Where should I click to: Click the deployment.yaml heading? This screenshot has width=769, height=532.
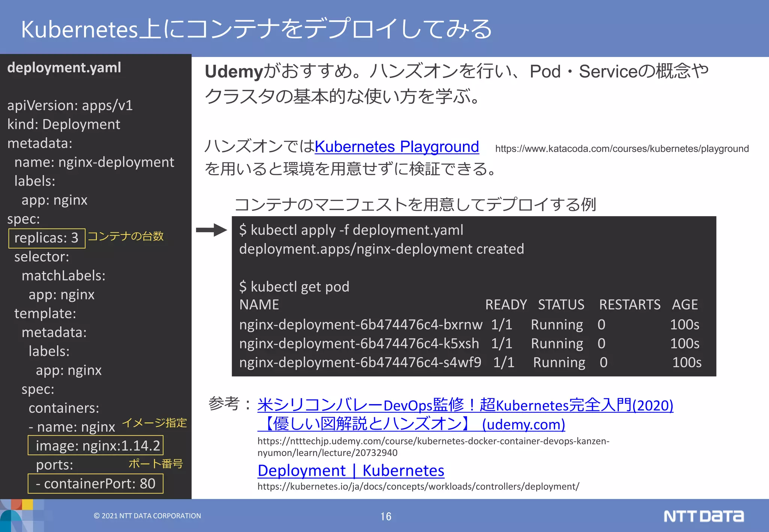64,68
